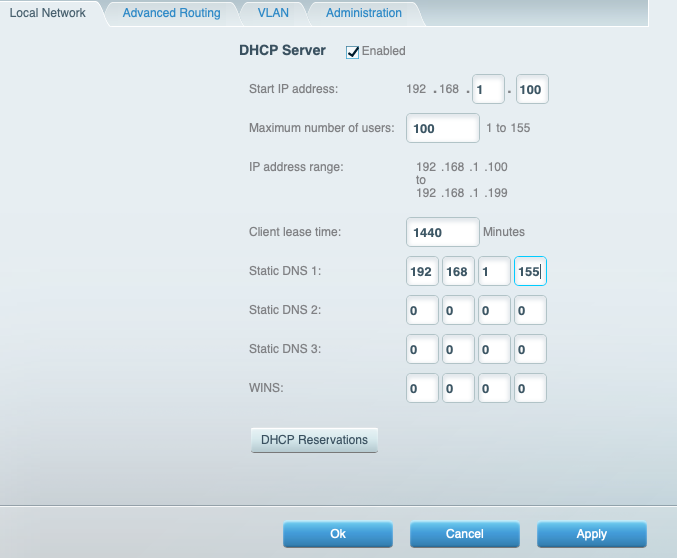The height and width of the screenshot is (558, 678).
Task: Open the VLAN tab
Action: point(273,13)
